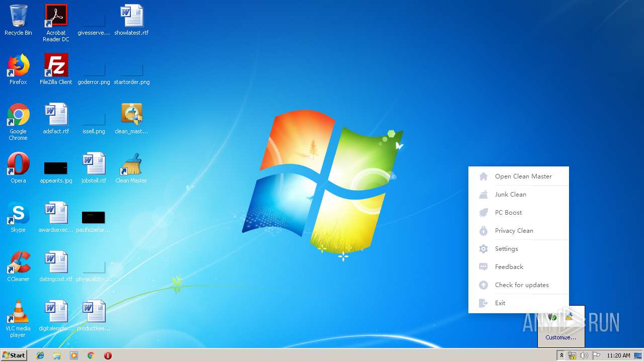Exit Clean Master via tray menu
Image resolution: width=644 pixels, height=362 pixels.
click(519, 303)
